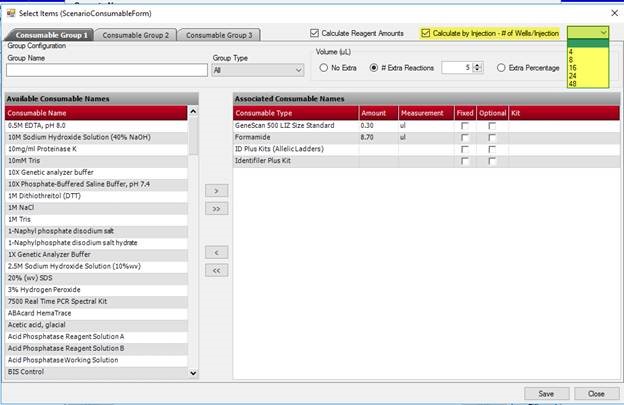Move all items right with >> button
The image size is (624, 405).
click(x=216, y=209)
